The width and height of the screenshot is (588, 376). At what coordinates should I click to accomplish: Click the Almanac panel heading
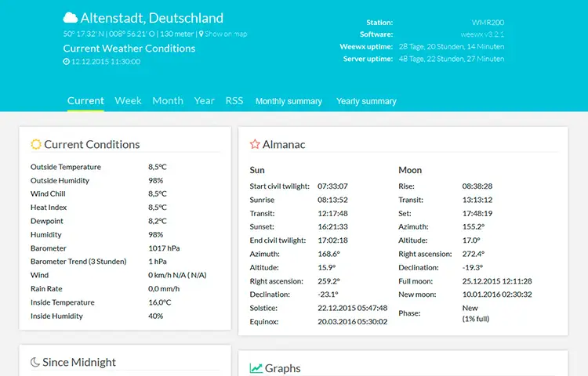(284, 144)
